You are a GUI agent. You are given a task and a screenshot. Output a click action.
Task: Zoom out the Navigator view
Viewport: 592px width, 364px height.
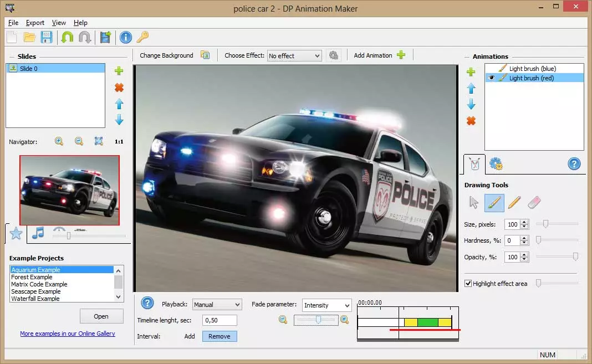[x=79, y=141]
